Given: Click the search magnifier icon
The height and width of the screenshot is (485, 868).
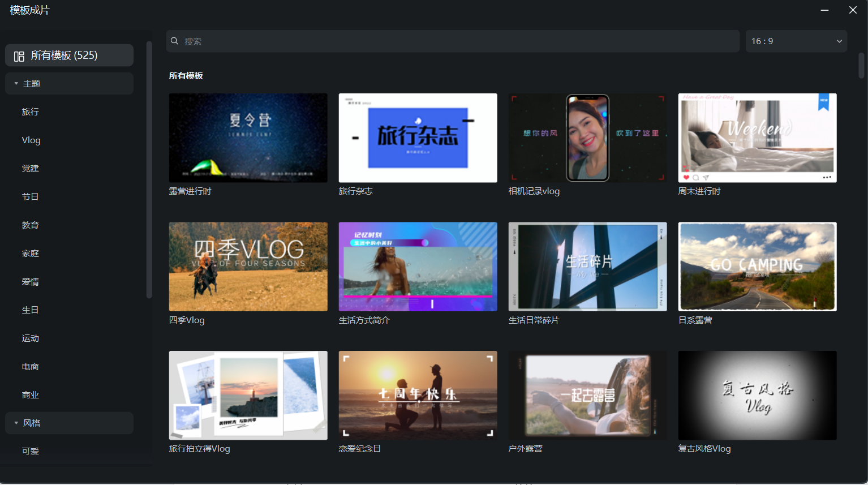Looking at the screenshot, I should 175,41.
